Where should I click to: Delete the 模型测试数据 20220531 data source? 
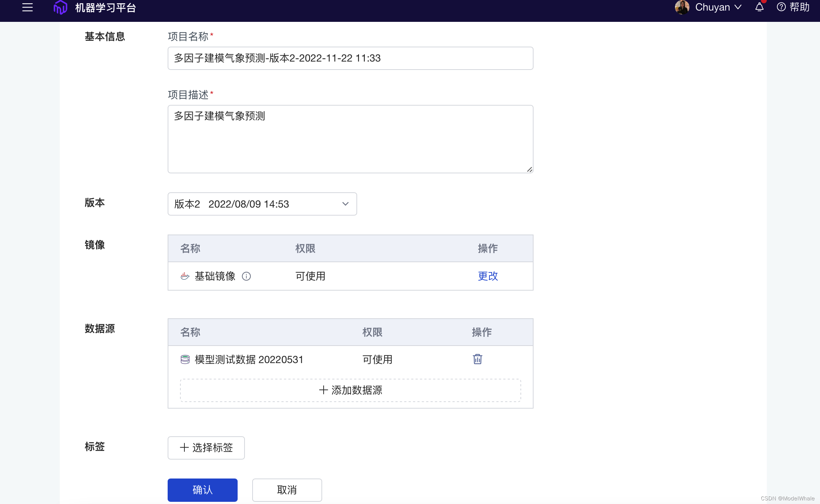pyautogui.click(x=477, y=359)
